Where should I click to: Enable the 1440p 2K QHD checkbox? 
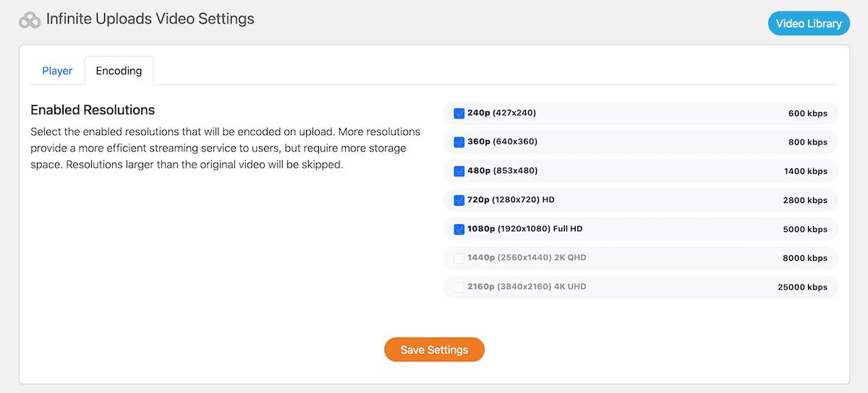(459, 258)
